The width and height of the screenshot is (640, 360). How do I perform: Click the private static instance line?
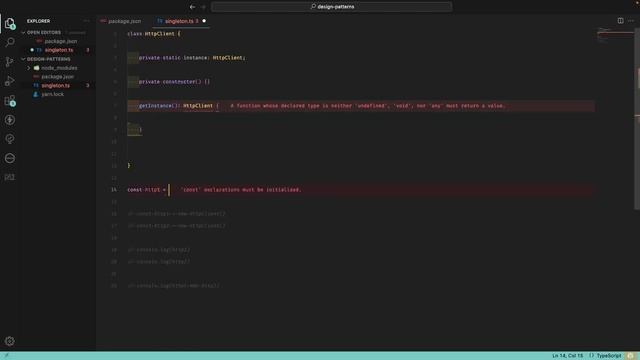pos(192,58)
